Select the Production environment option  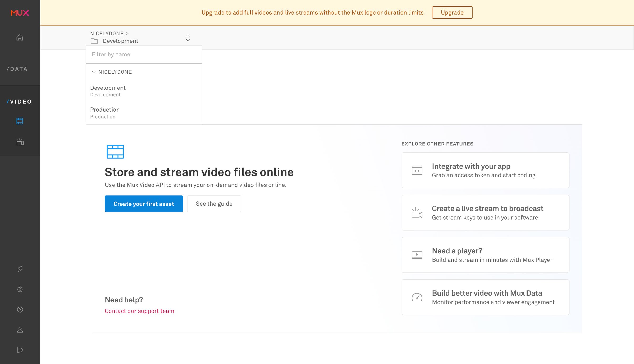coord(144,113)
